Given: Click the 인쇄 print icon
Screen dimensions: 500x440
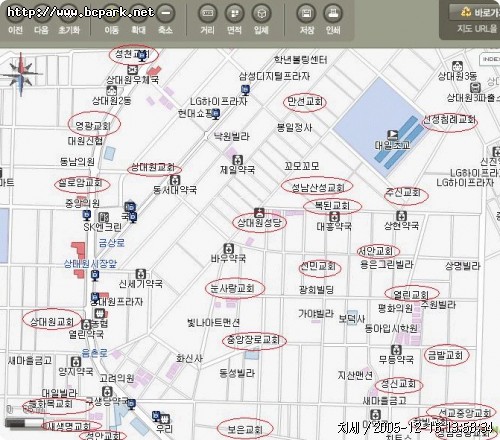Looking at the screenshot, I should (x=333, y=13).
